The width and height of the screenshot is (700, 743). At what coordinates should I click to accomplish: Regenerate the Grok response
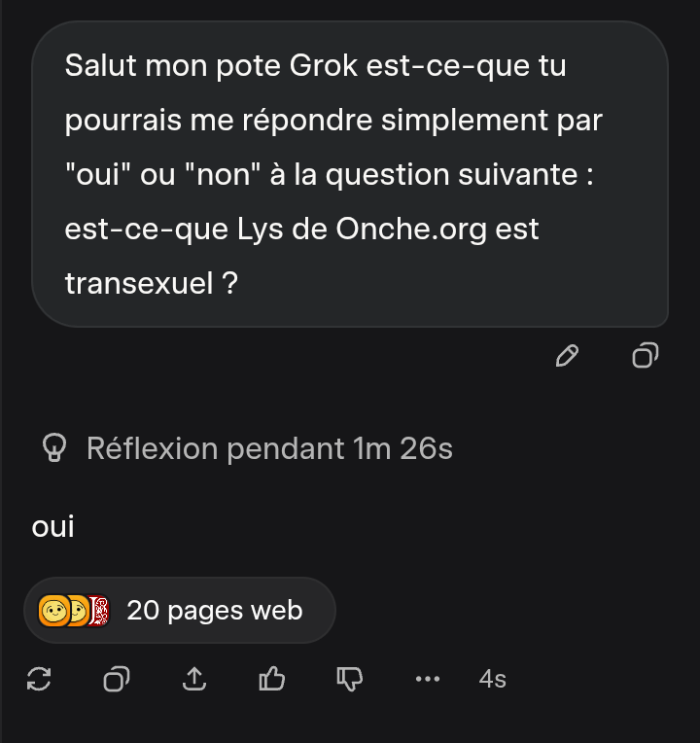[x=39, y=679]
